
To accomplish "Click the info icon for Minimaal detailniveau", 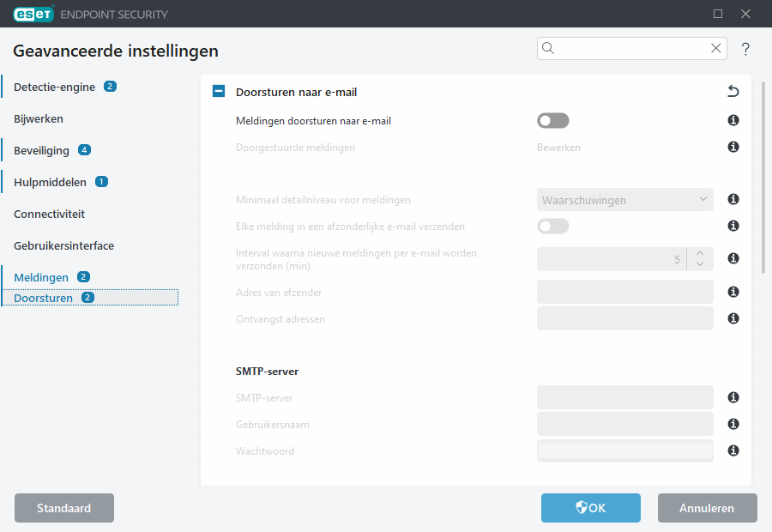I will tap(733, 200).
